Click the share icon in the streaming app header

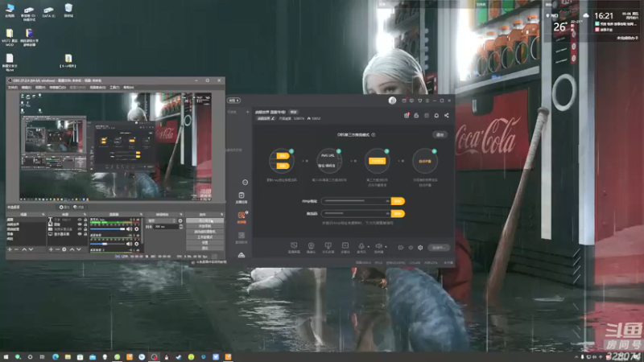(x=447, y=117)
